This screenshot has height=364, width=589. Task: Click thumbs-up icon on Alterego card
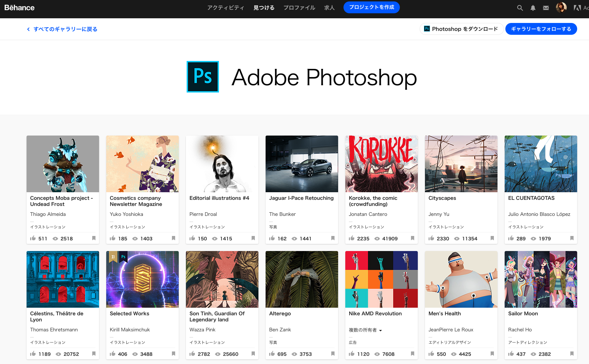click(272, 354)
